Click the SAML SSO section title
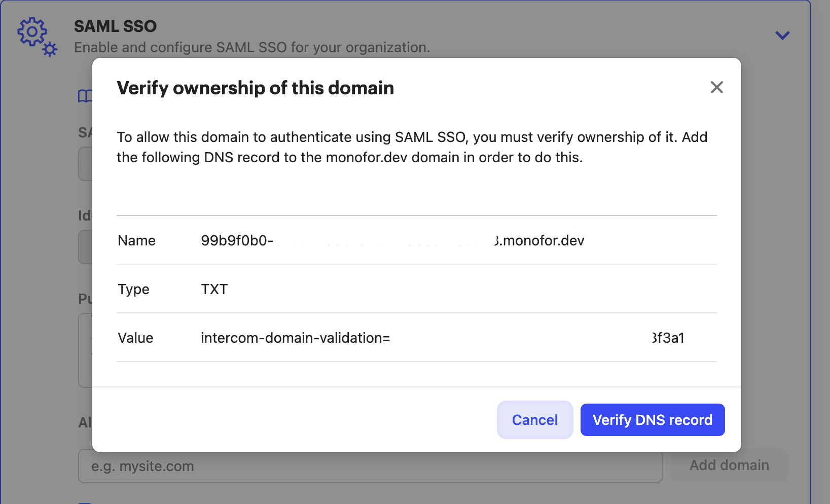The image size is (830, 504). tap(115, 26)
